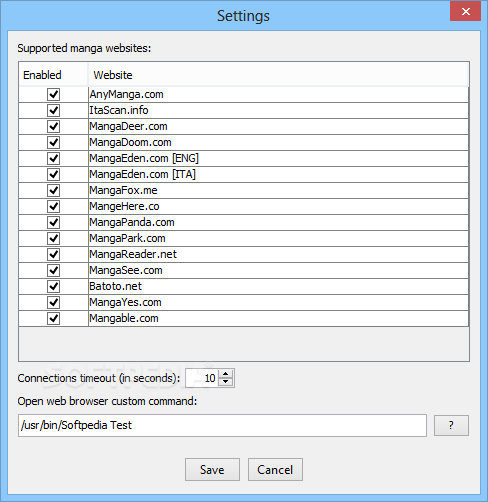Screen dimensions: 488x502
Task: Save the settings
Action: click(212, 470)
